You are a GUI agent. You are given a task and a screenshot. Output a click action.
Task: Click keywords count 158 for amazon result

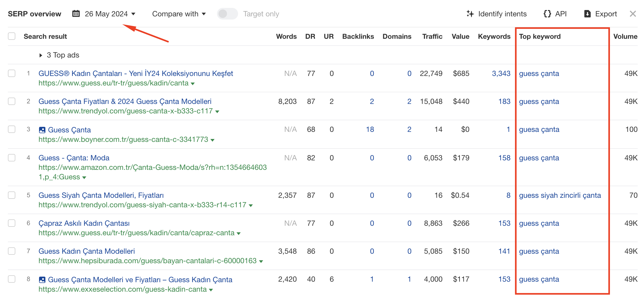[x=504, y=158]
